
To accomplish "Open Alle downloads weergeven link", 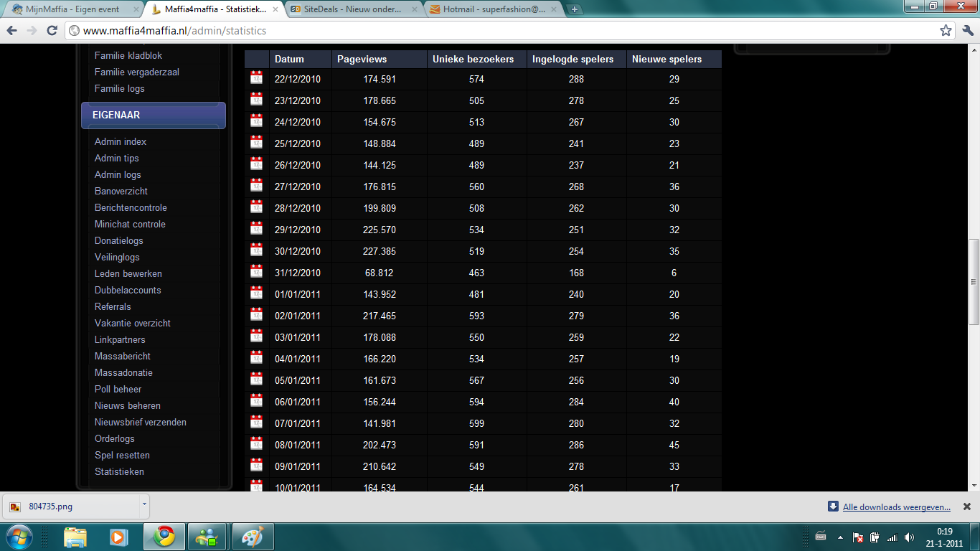I will (x=896, y=507).
